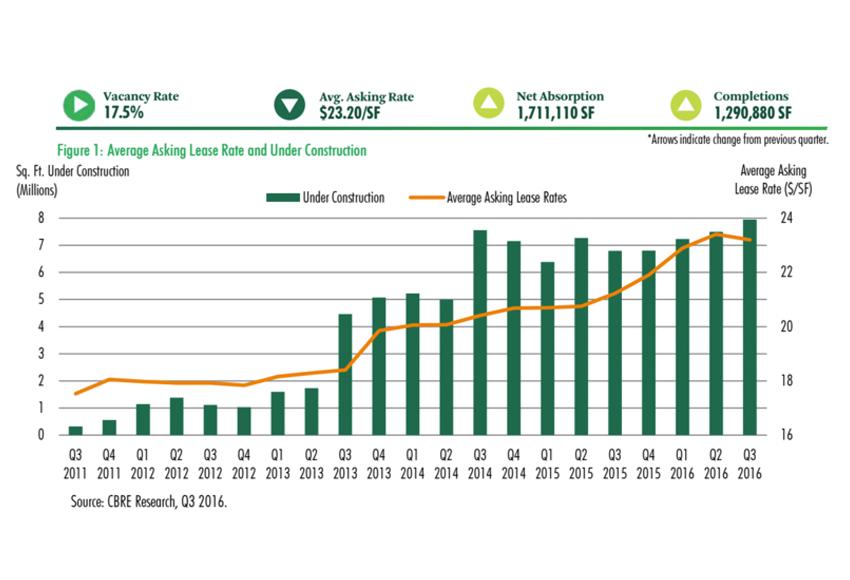Select the '1,711,110 SF' value
The height and width of the screenshot is (580, 850).
tap(556, 113)
